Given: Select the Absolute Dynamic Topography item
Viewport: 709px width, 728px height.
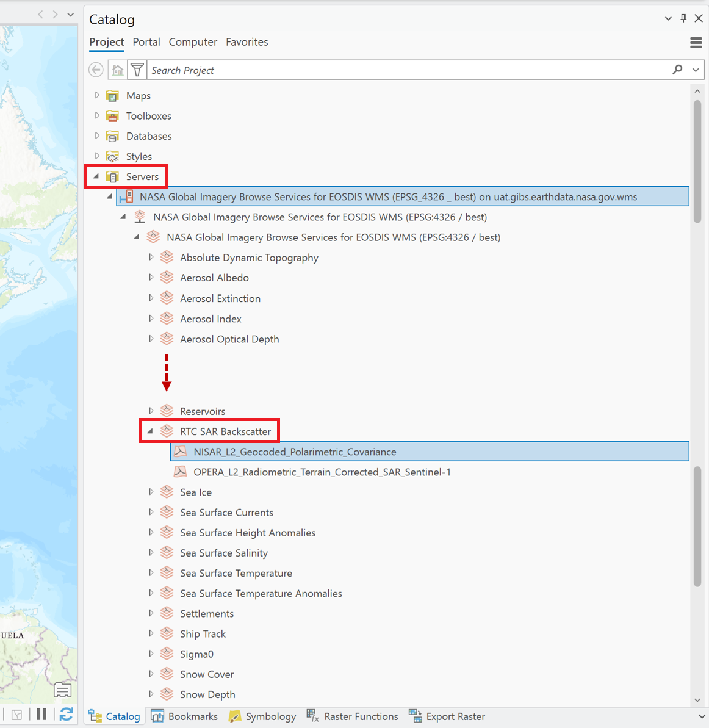Looking at the screenshot, I should pos(250,258).
